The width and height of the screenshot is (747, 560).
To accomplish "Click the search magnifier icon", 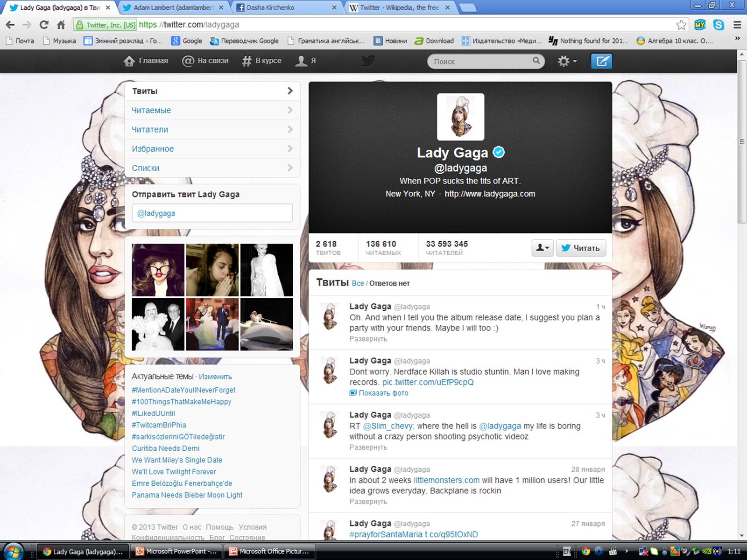I will click(536, 61).
